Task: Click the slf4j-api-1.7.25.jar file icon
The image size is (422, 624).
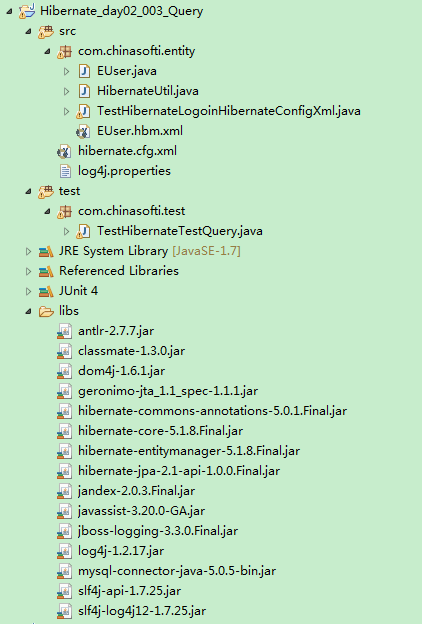Action: point(64,591)
